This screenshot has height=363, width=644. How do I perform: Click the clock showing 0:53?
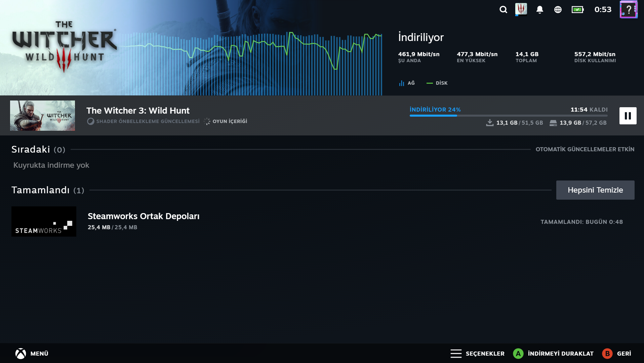coord(603,9)
